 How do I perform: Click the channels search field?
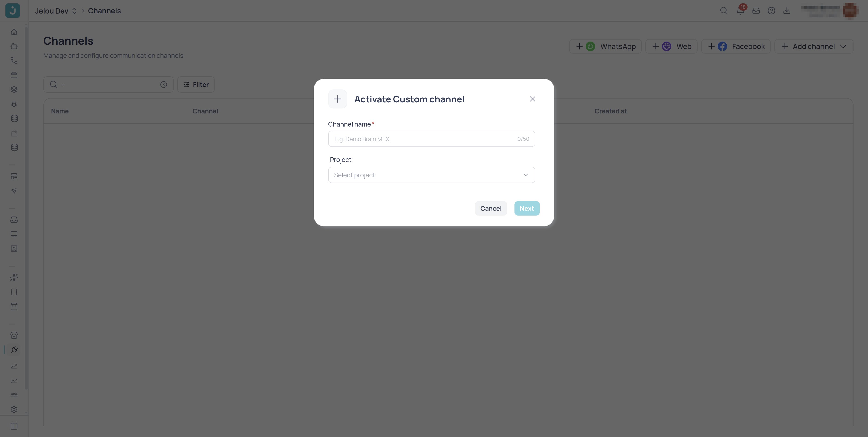pyautogui.click(x=108, y=85)
